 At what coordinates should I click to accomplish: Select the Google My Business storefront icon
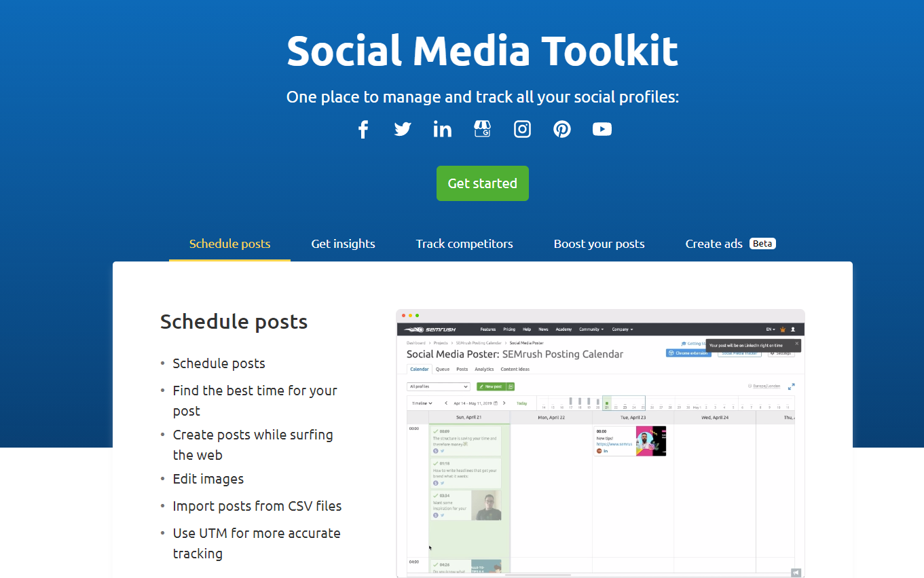482,129
